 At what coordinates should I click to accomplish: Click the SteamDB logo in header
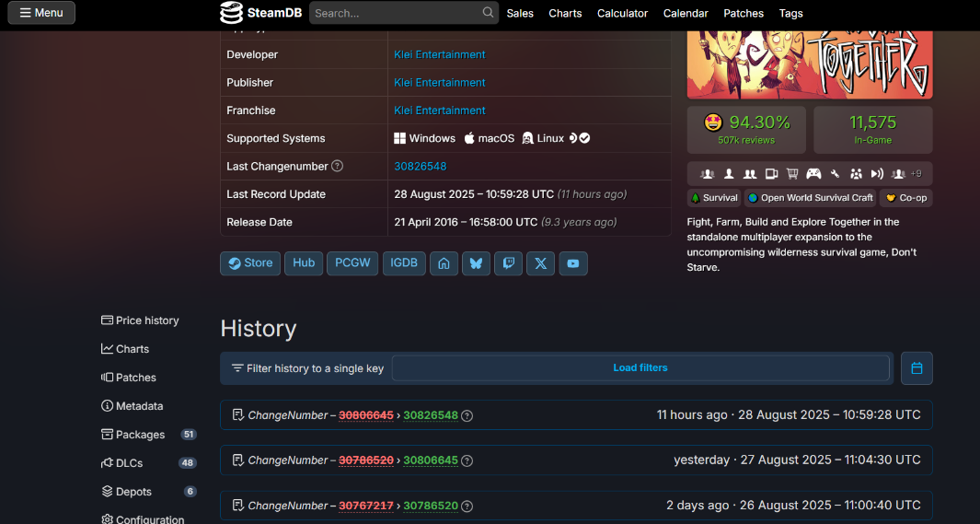tap(260, 13)
